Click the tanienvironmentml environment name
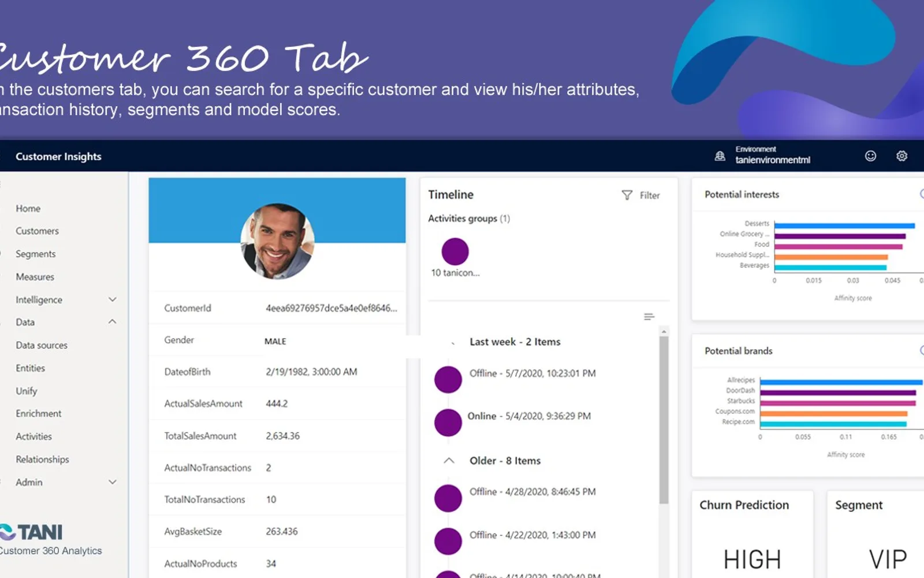 (x=773, y=160)
